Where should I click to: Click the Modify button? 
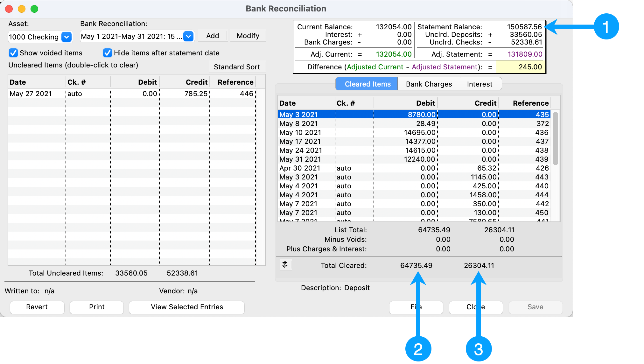248,36
